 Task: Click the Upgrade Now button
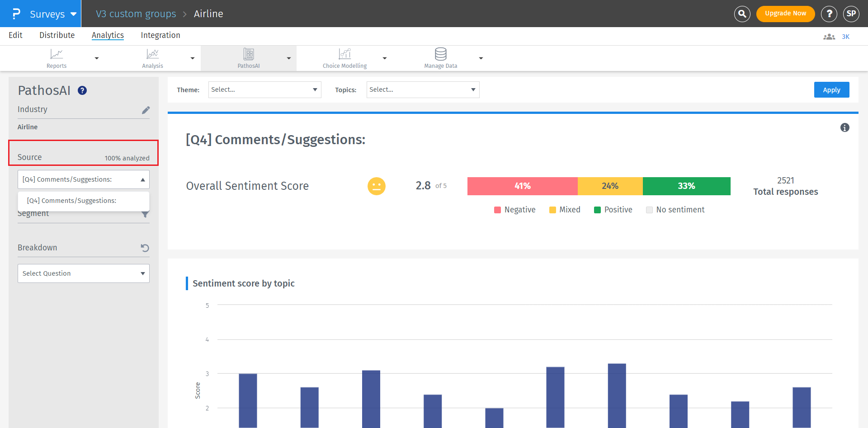point(785,14)
